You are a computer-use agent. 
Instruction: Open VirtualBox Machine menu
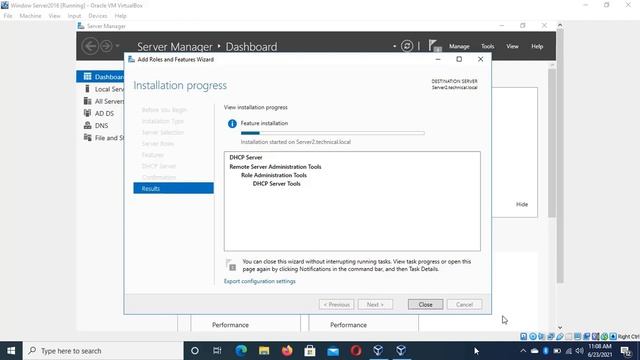(x=30, y=16)
